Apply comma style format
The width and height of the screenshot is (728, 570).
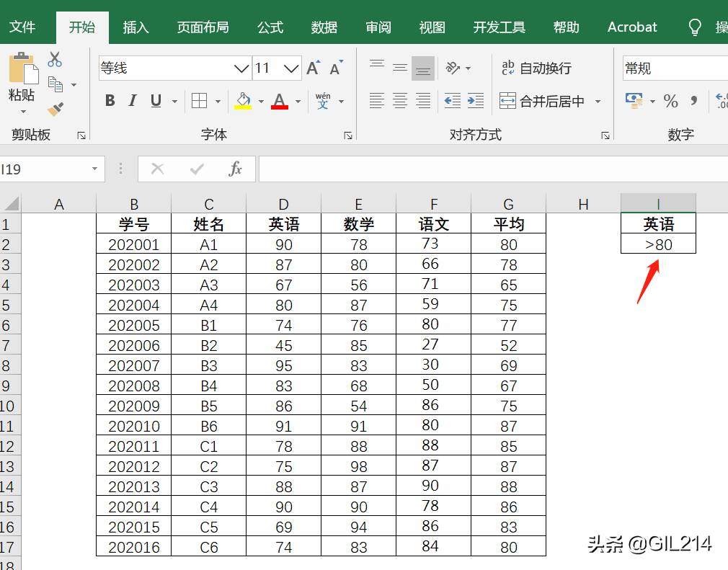[693, 100]
